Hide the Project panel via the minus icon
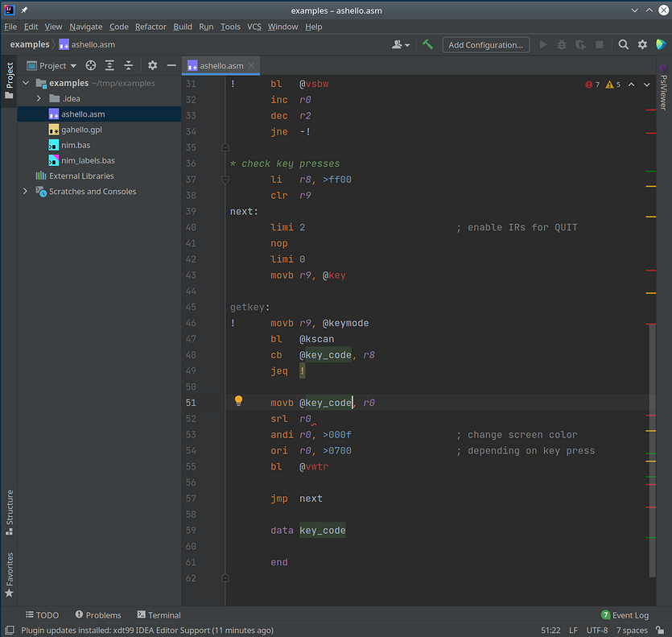The height and width of the screenshot is (637, 672). click(x=171, y=65)
